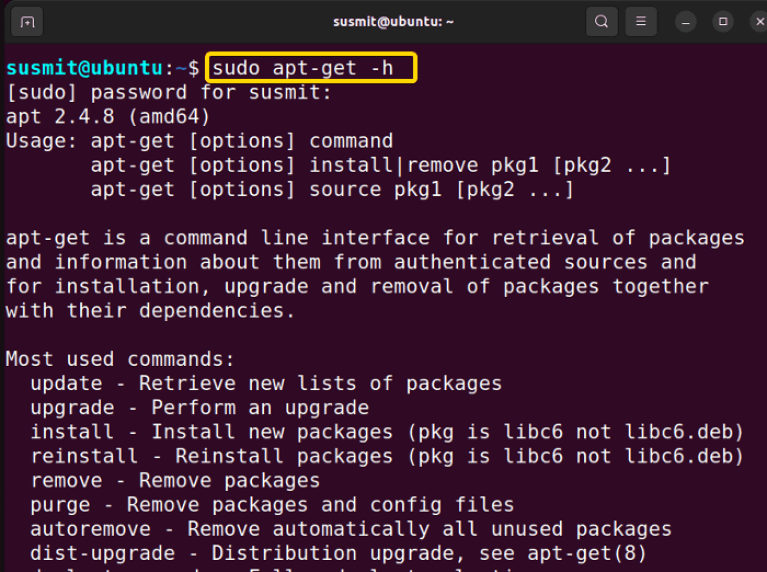Click the '[sudo] password for susmit:' line
767x572 pixels.
tap(169, 92)
